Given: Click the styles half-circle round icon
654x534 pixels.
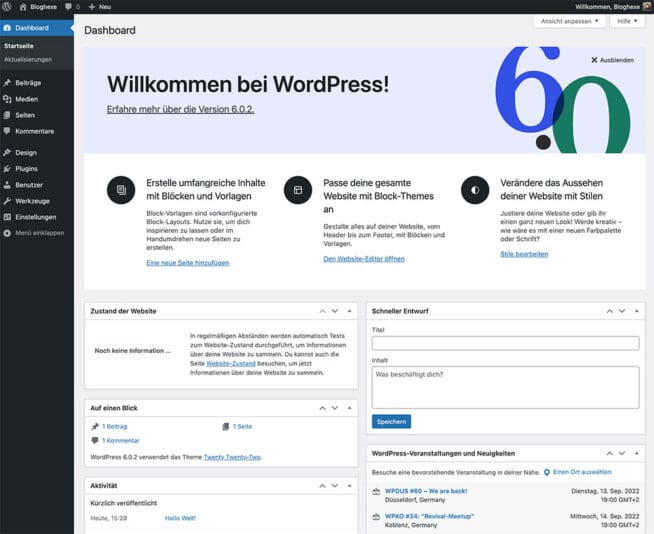Looking at the screenshot, I should pos(475,190).
